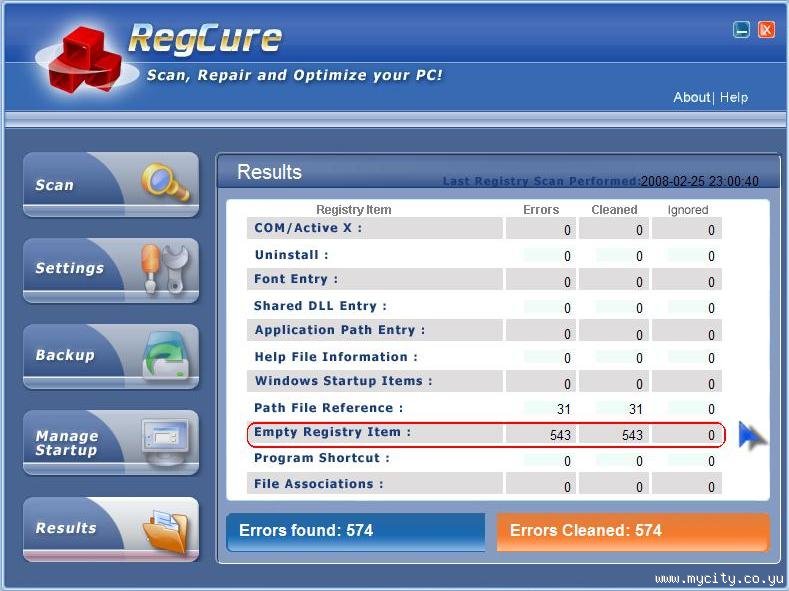
Task: Click the Ignored value for Help File Information
Action: [x=711, y=358]
